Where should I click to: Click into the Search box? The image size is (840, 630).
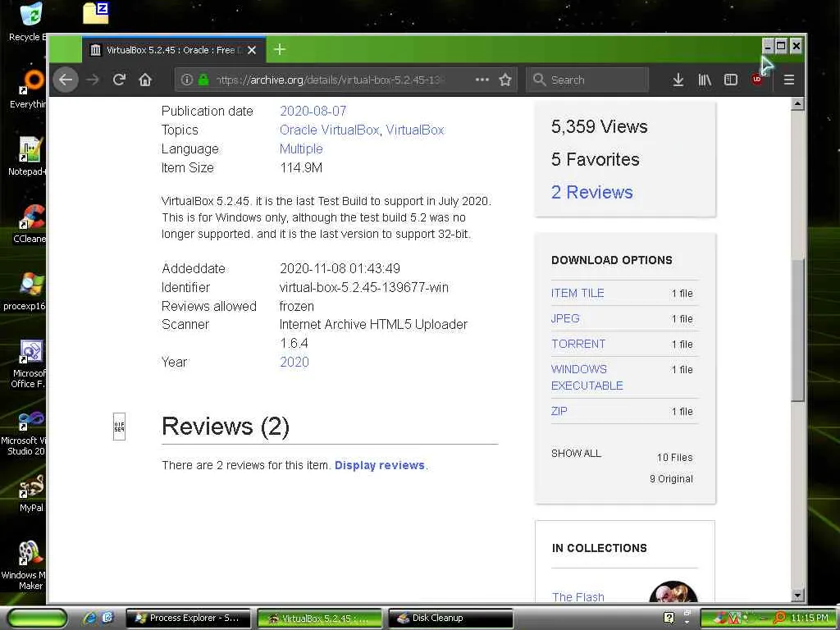587,80
